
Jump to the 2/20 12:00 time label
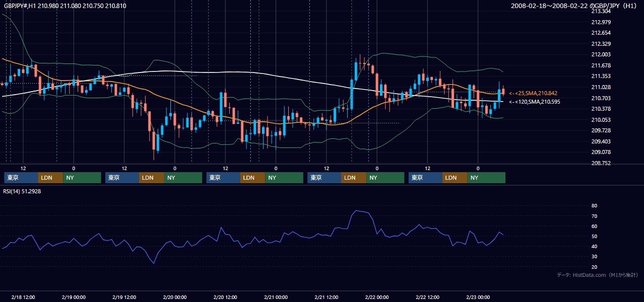(225, 297)
